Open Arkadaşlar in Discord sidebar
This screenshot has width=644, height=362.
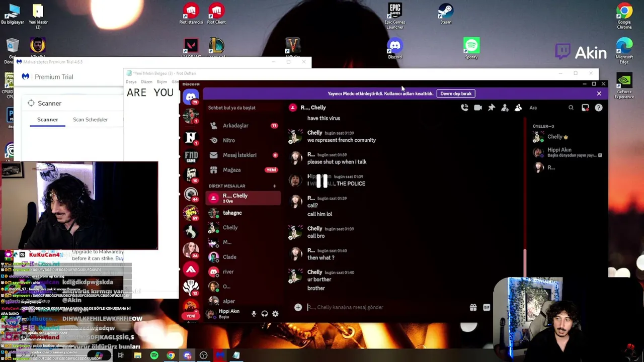click(244, 126)
